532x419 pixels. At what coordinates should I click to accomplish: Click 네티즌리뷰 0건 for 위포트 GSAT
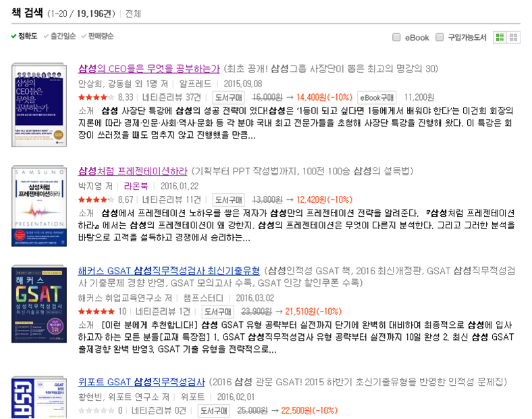pos(159,410)
